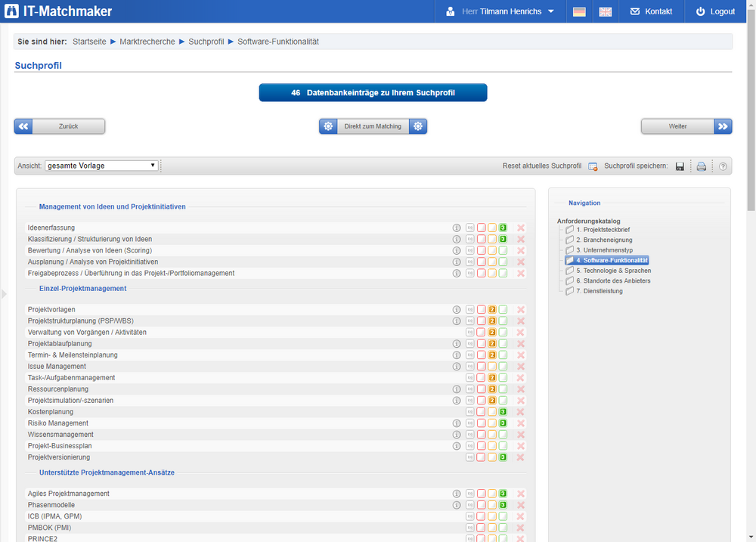Select red priority box for Kostenplanung row

[481, 412]
